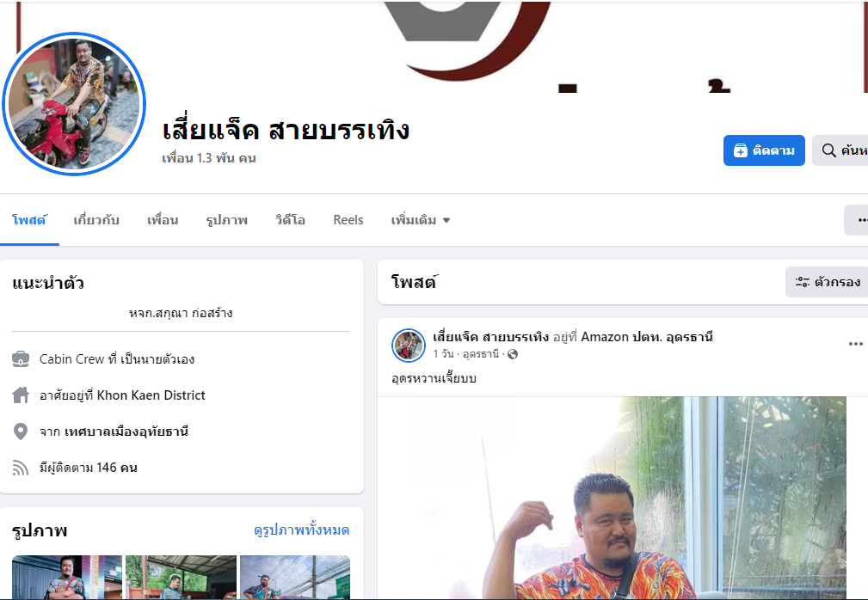Click the post caption อุดรหวานเจี๊ยบบ
The height and width of the screenshot is (600, 868).
pos(434,379)
